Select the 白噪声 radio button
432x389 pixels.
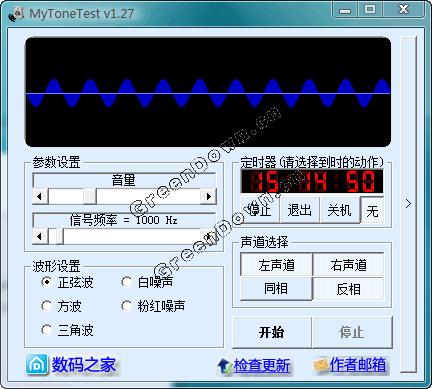127,282
